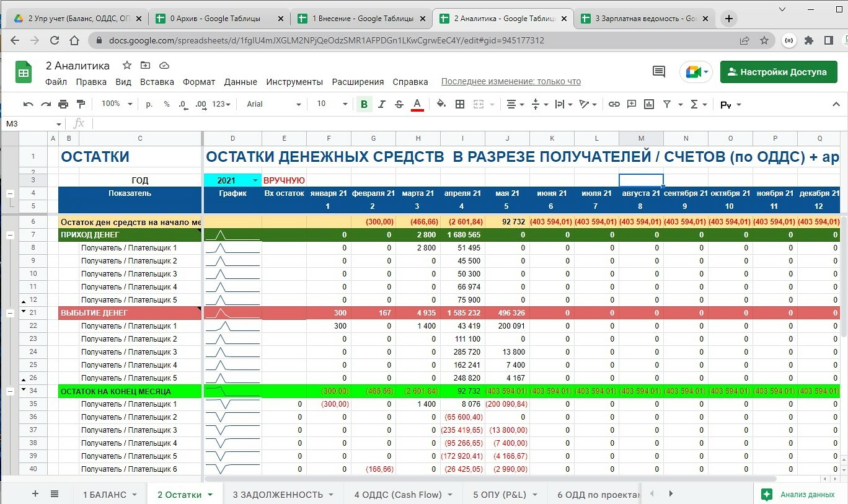Increase decimal places

click(200, 104)
